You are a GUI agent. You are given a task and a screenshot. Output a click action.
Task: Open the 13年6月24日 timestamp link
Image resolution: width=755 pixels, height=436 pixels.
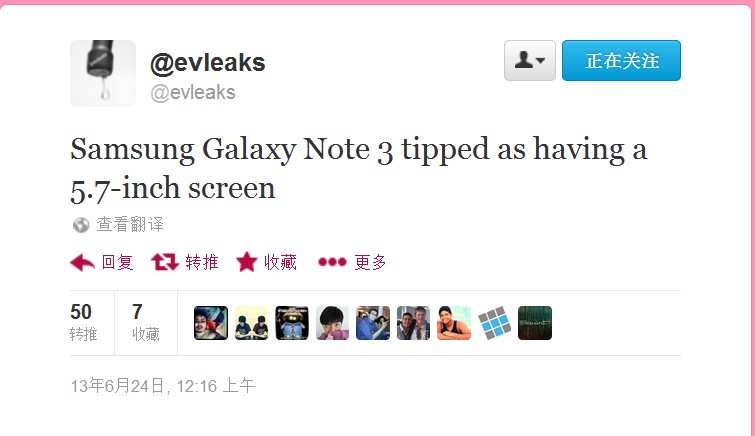point(163,386)
